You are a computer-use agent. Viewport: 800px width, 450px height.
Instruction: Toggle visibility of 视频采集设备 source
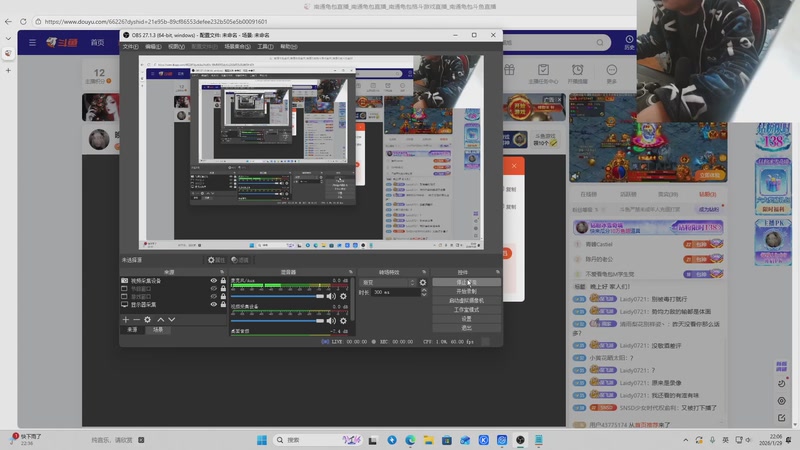(214, 281)
